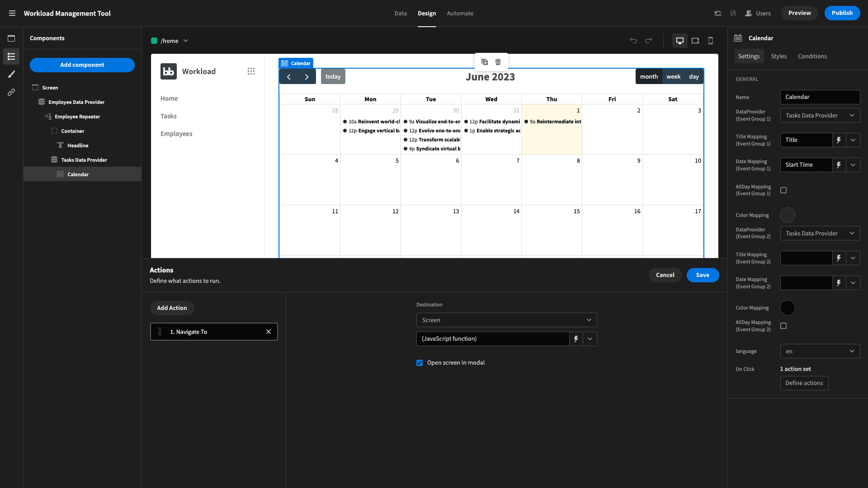Click lightning binding icon for Title Mapping Group 1

coord(839,140)
